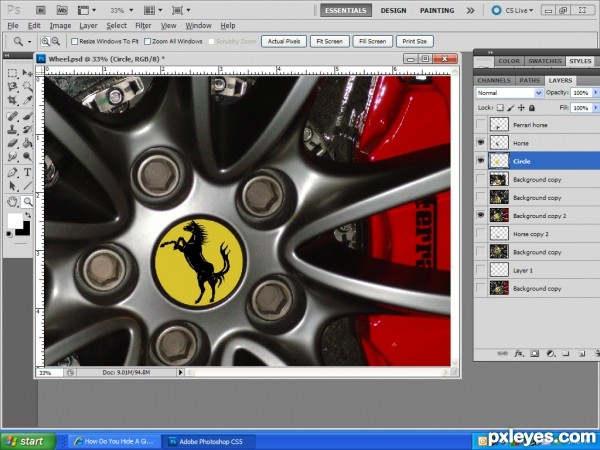
Task: Click the Scrubby Zoom checkbox
Action: click(x=211, y=41)
